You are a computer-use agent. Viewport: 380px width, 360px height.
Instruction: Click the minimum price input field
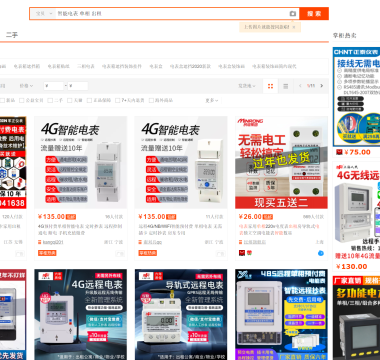pos(54,86)
